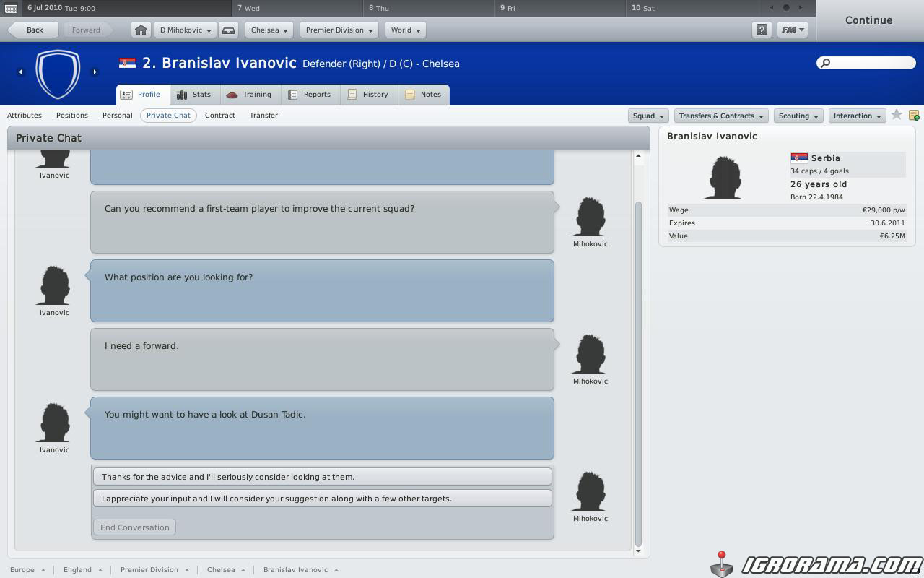Viewport: 924px width, 578px height.
Task: Open the Scouting dropdown
Action: [x=798, y=116]
